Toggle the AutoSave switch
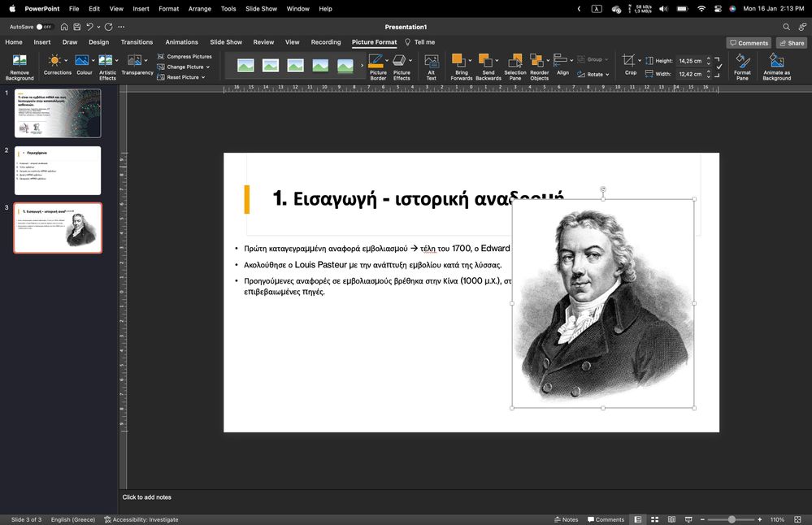812x525 pixels. click(x=44, y=27)
